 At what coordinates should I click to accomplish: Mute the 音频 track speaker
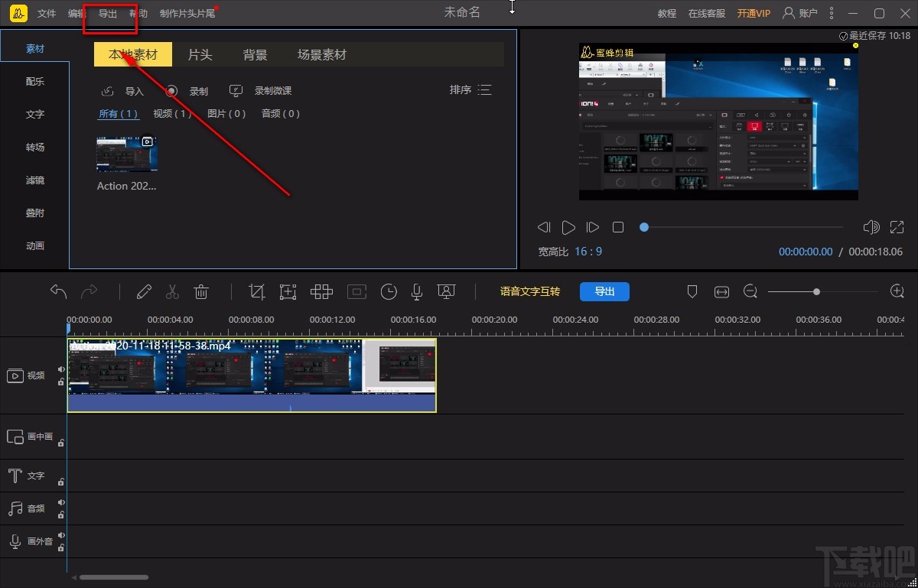[60, 502]
